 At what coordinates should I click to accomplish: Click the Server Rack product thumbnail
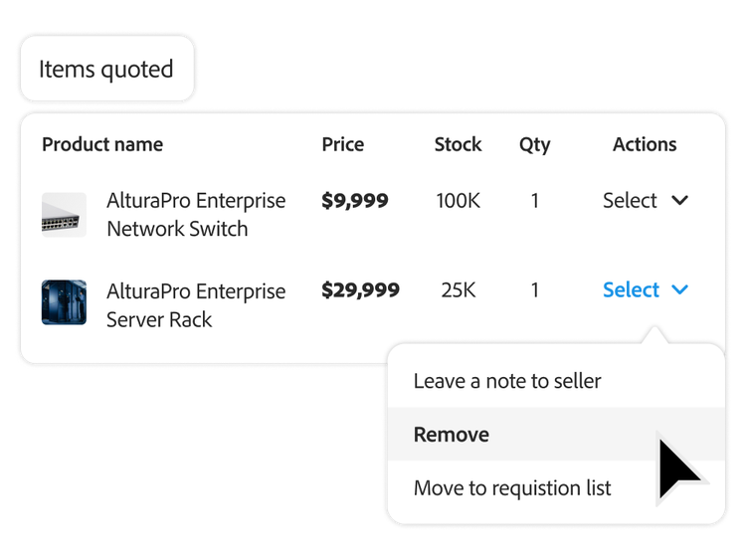pos(64,302)
